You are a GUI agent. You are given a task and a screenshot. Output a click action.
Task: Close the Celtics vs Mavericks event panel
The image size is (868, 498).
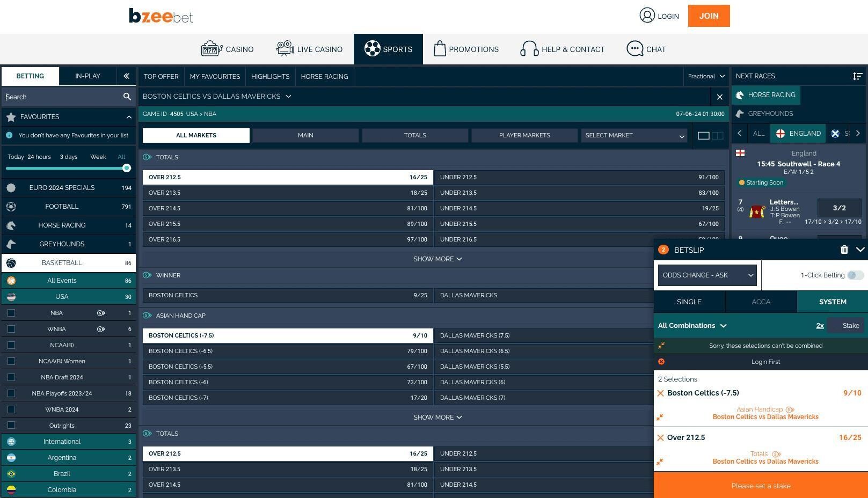click(719, 97)
